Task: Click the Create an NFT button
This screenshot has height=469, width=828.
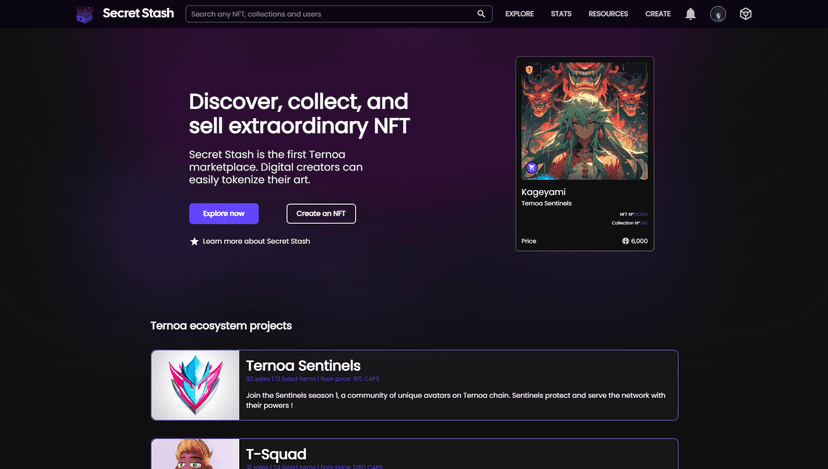Action: tap(321, 213)
